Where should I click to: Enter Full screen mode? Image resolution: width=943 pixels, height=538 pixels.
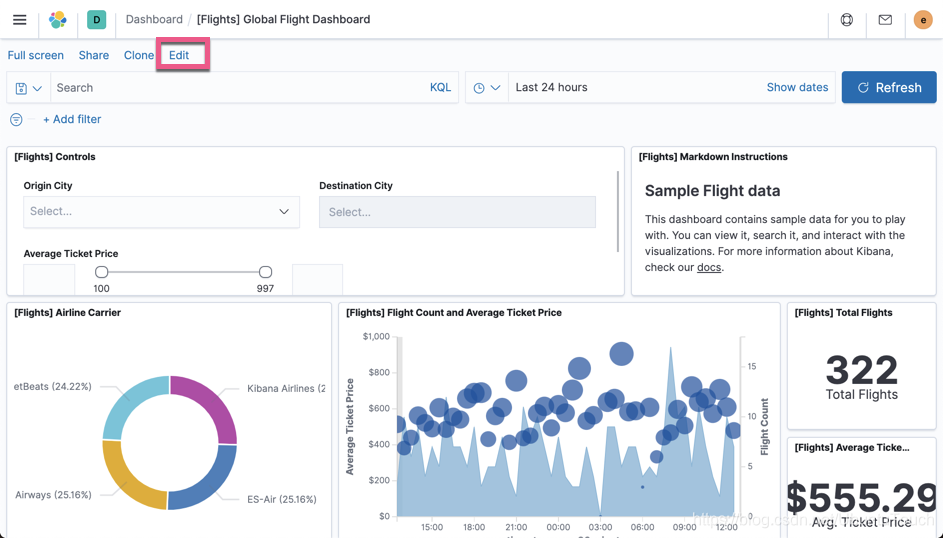coord(35,55)
